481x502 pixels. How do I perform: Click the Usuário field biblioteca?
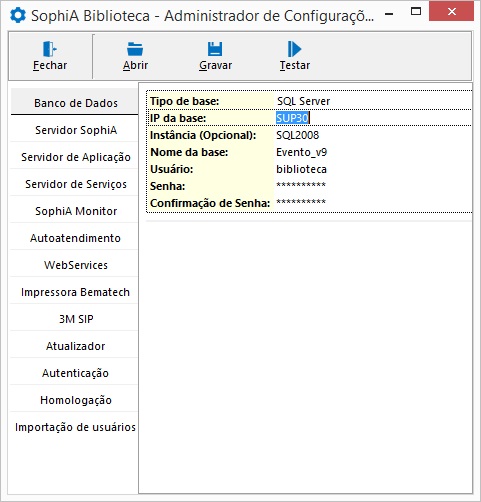[373, 169]
